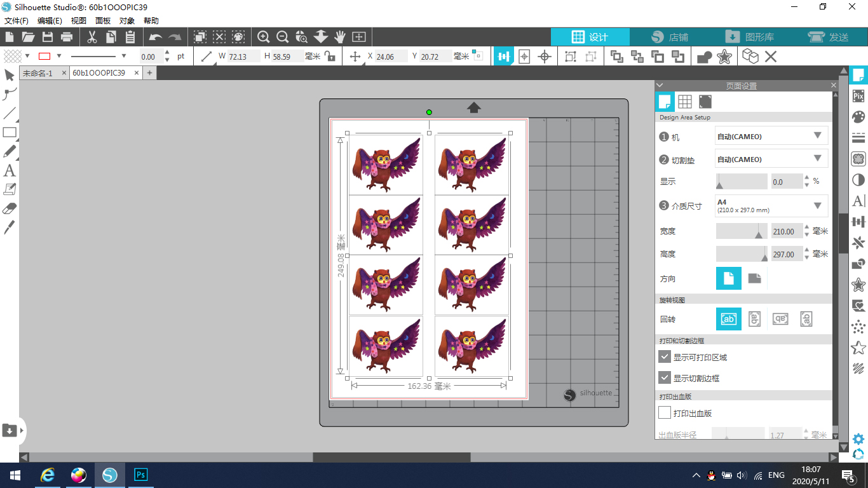Open the line color dropdown arrow

coord(59,56)
